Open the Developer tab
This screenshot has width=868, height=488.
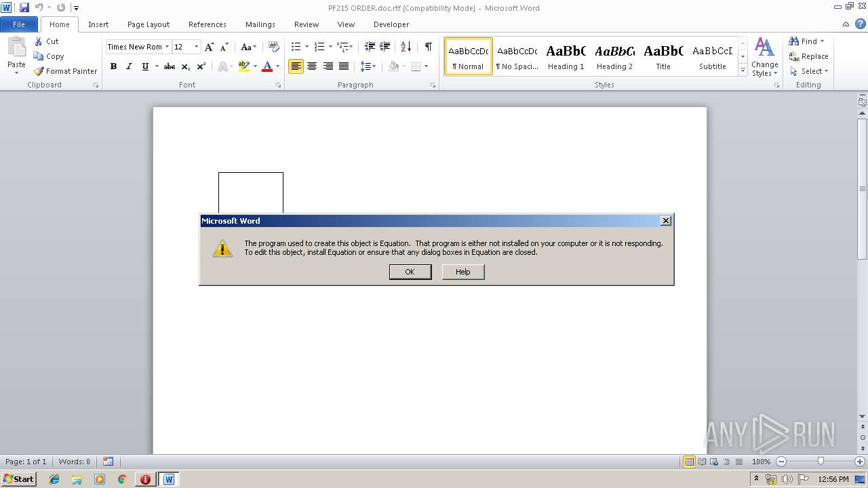point(391,24)
